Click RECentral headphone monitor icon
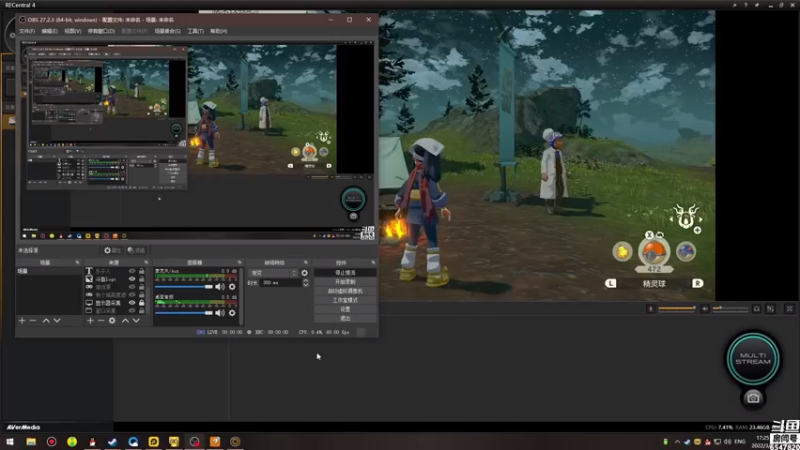800x450 pixels. click(757, 309)
